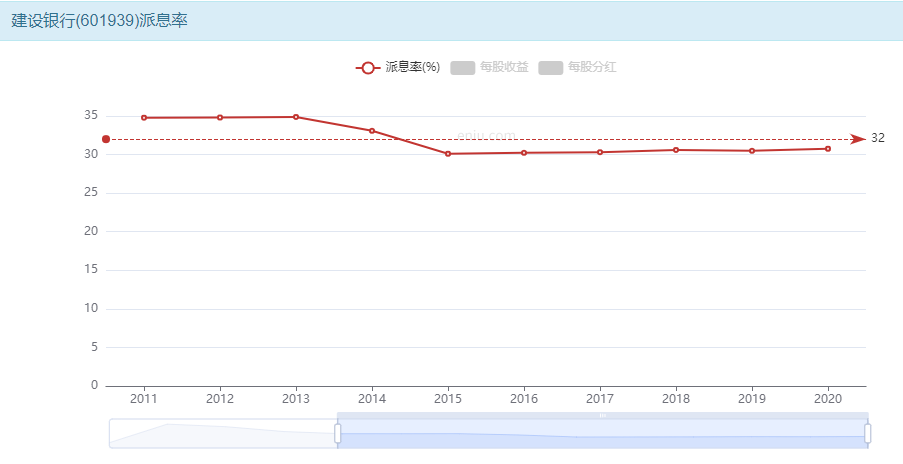Click left handle of zoom range slider
903x464 pixels.
(337, 433)
